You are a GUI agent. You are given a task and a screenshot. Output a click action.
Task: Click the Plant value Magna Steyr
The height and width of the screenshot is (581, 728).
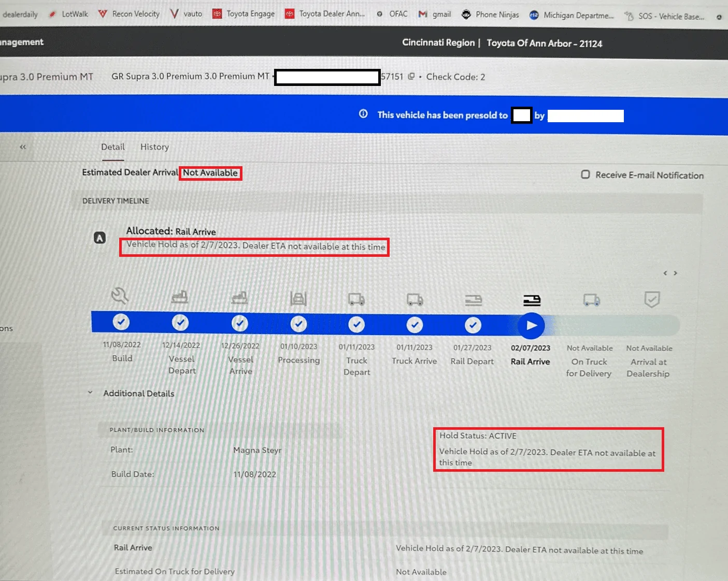click(x=258, y=451)
